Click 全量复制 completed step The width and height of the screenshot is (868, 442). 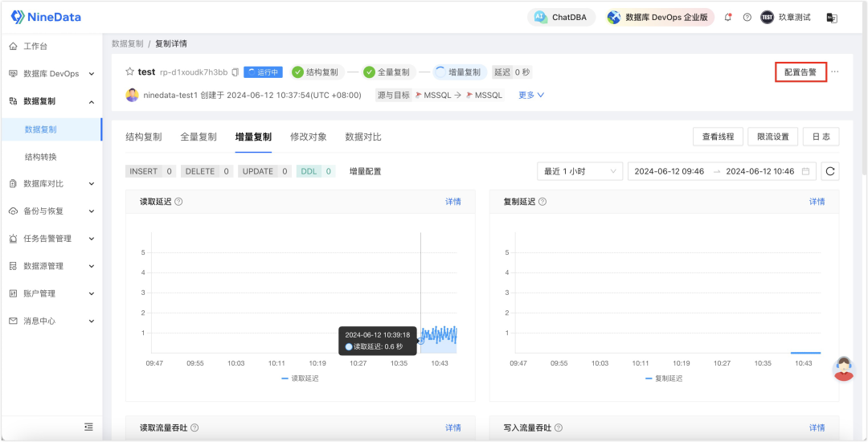389,72
